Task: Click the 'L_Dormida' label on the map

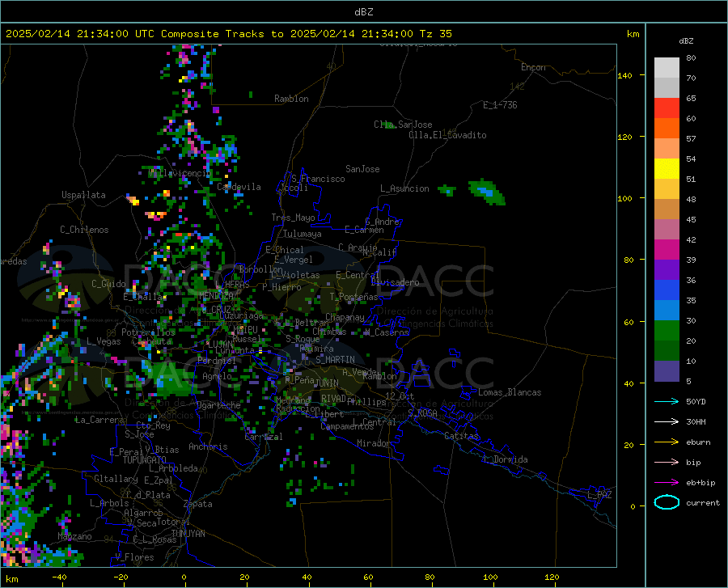Action: click(506, 459)
